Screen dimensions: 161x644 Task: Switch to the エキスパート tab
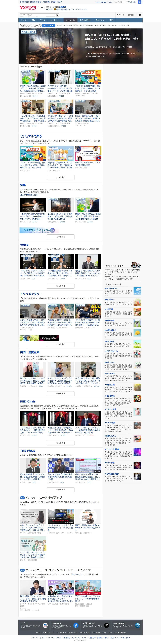coord(56,20)
